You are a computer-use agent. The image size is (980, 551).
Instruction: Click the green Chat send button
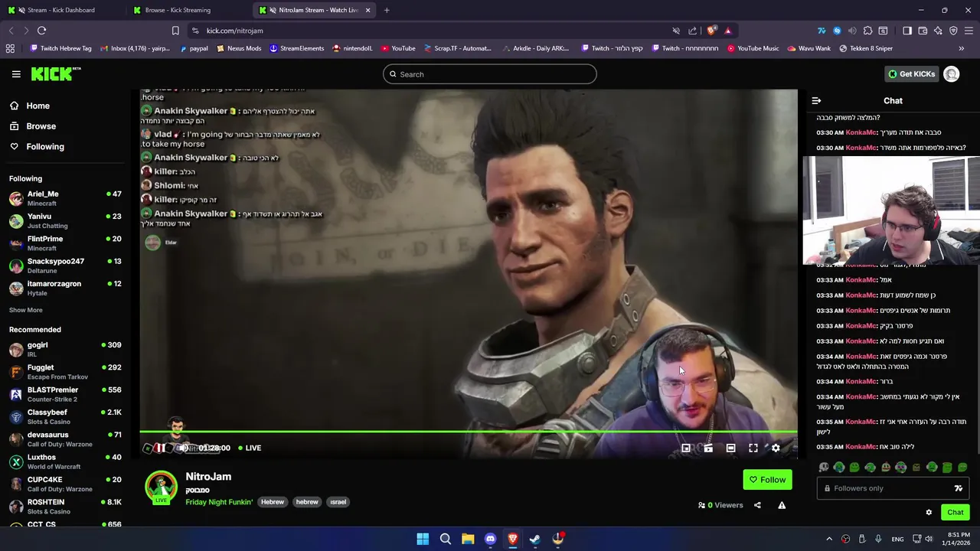[955, 513]
